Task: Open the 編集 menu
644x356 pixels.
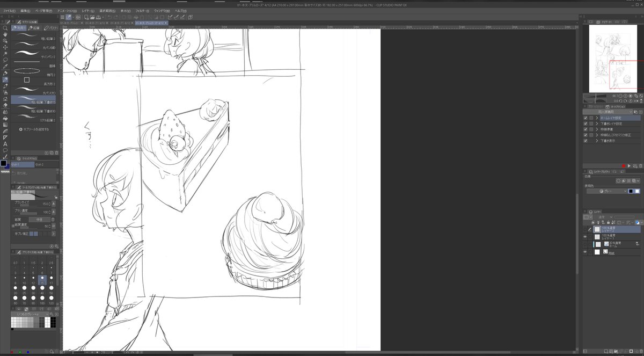Action: [x=25, y=11]
